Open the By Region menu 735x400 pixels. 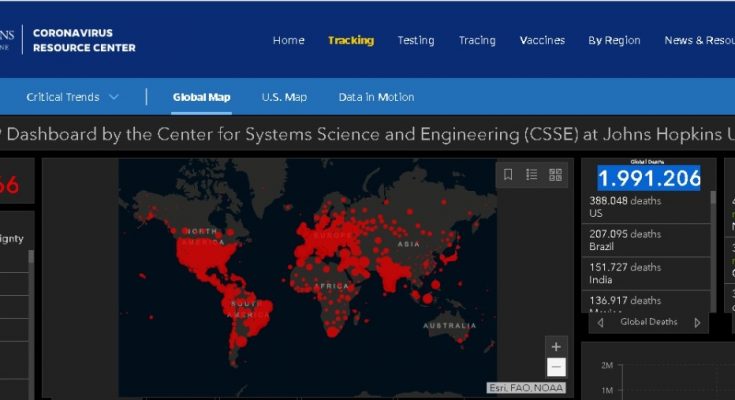615,40
